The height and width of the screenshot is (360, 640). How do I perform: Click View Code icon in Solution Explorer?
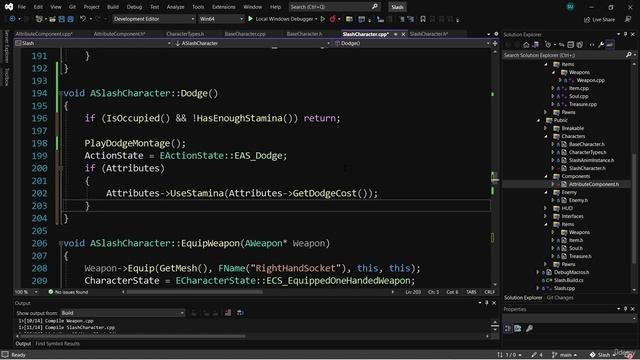[x=592, y=45]
